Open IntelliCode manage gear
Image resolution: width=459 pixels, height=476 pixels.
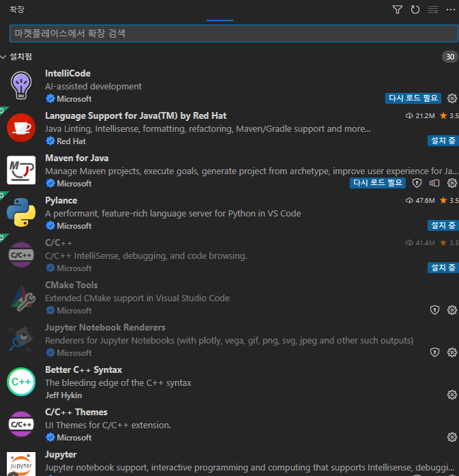(x=451, y=98)
